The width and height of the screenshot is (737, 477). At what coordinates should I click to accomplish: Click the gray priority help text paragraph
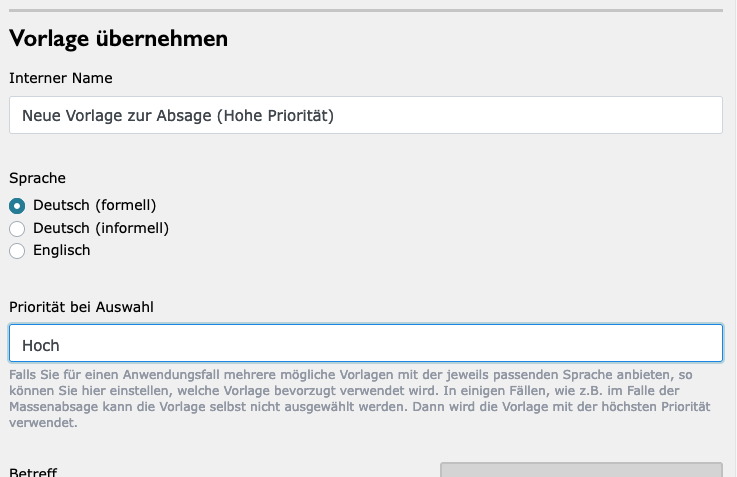(365, 398)
